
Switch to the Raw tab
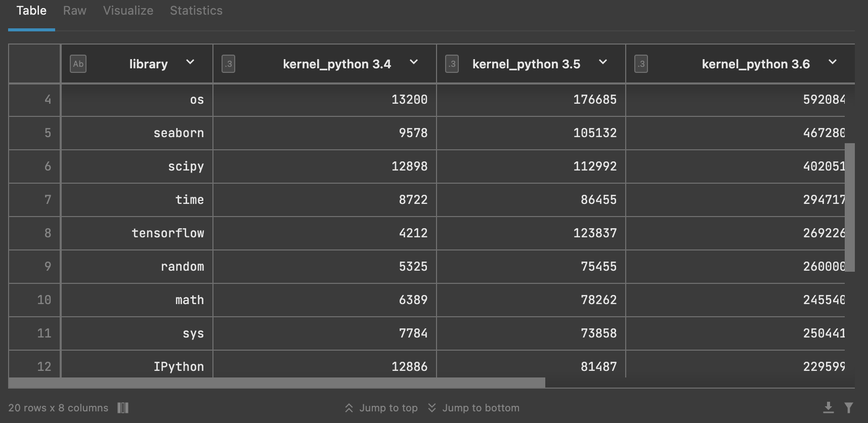(x=74, y=11)
